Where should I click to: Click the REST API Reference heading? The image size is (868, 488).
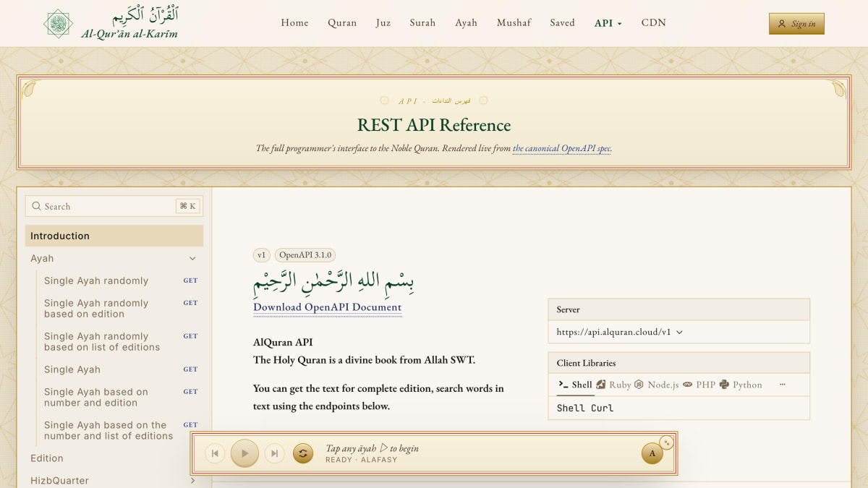[434, 125]
